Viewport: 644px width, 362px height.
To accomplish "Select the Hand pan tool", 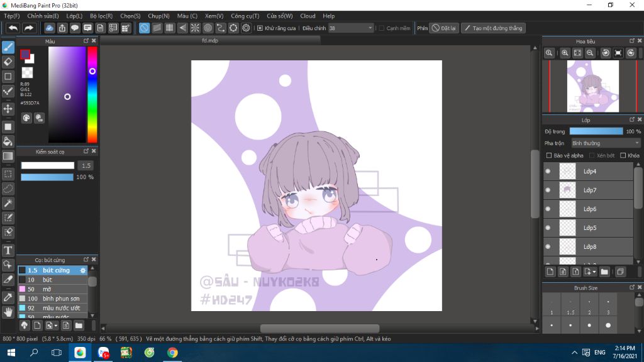I will pos(8,312).
